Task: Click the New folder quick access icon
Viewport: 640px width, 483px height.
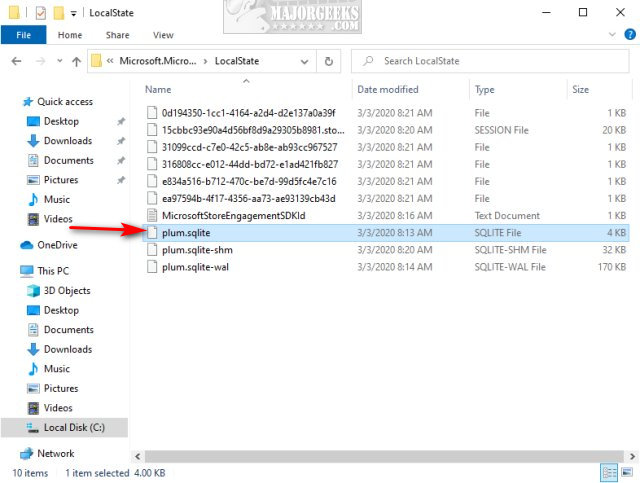Action: pyautogui.click(x=59, y=13)
